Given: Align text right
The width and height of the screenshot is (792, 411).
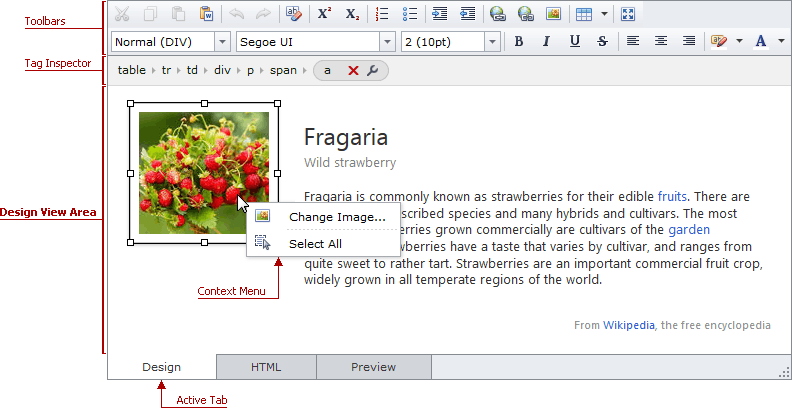Looking at the screenshot, I should pos(688,41).
